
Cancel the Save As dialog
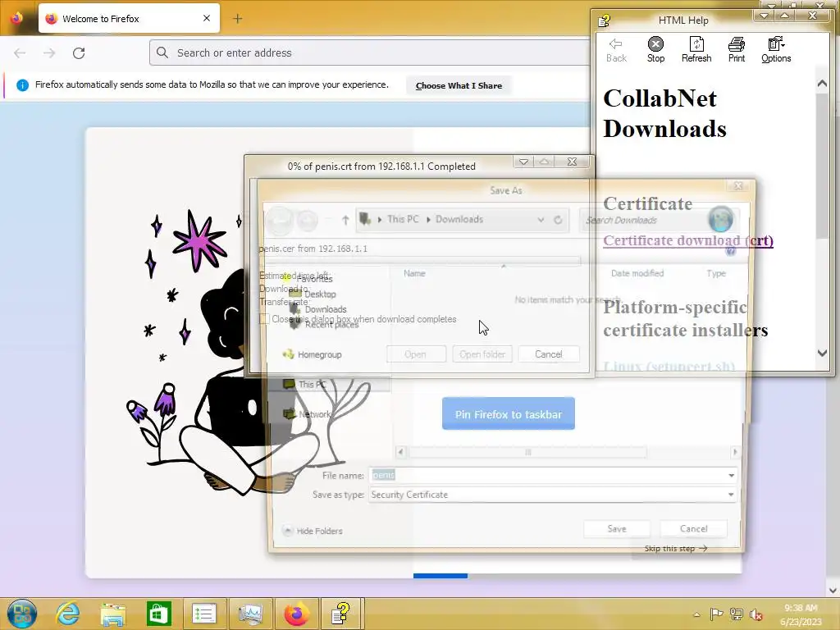pos(694,529)
